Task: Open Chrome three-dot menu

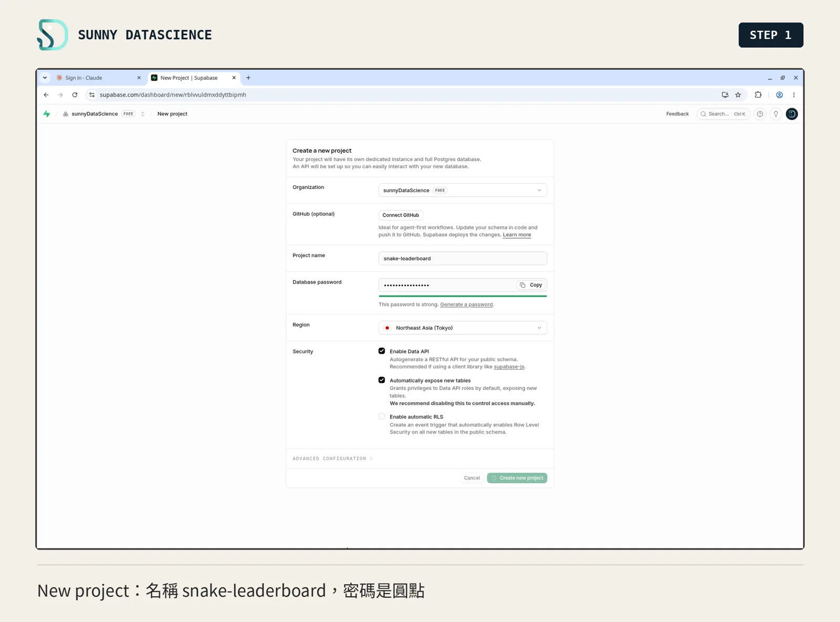Action: [x=794, y=95]
